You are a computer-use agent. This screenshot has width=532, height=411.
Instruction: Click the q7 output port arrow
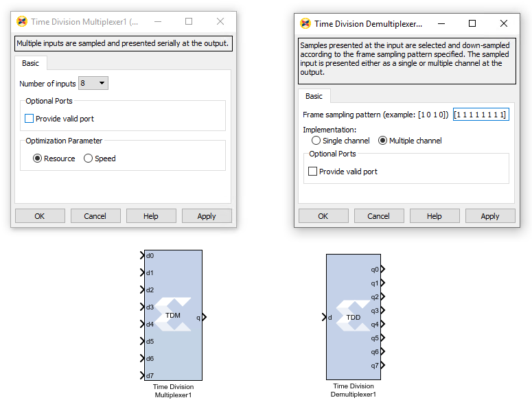383,366
